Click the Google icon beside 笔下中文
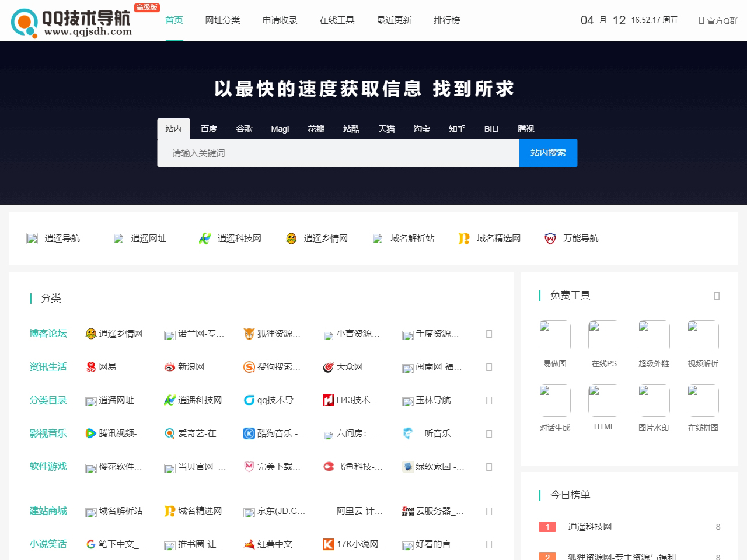 pyautogui.click(x=91, y=544)
